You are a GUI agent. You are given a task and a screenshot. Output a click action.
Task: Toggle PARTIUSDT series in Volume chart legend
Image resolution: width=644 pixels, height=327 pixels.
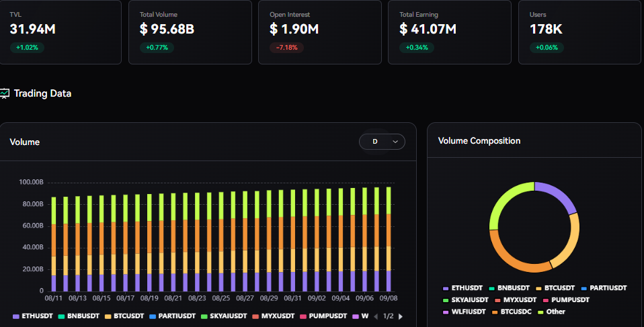pyautogui.click(x=173, y=316)
